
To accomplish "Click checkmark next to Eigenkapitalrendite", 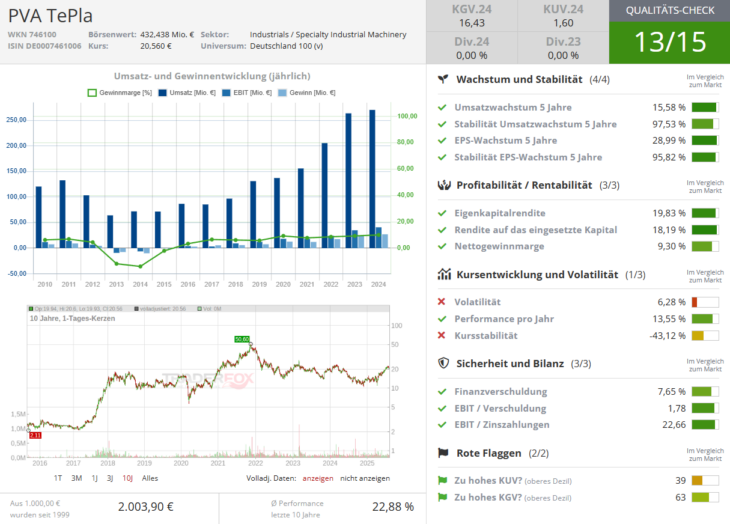I will (x=442, y=213).
